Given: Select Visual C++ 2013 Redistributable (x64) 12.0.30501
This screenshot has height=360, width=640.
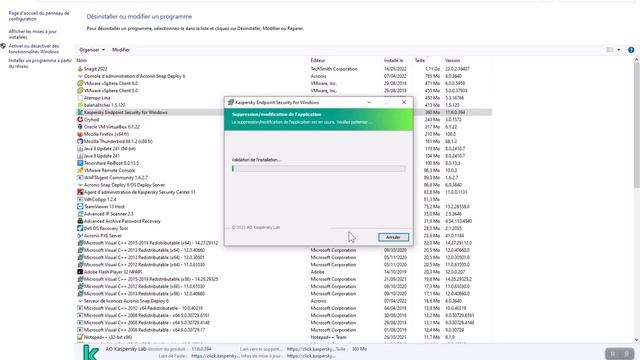Looking at the screenshot, I should click(284, 258).
